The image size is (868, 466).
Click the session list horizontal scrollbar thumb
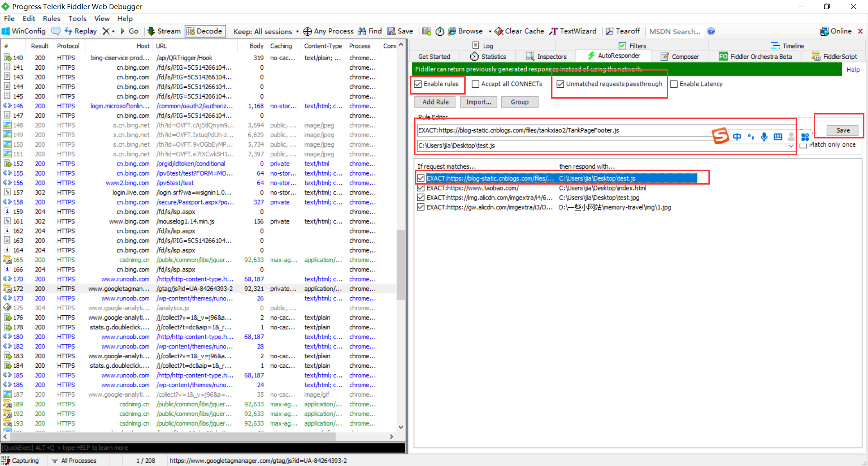(x=174, y=437)
